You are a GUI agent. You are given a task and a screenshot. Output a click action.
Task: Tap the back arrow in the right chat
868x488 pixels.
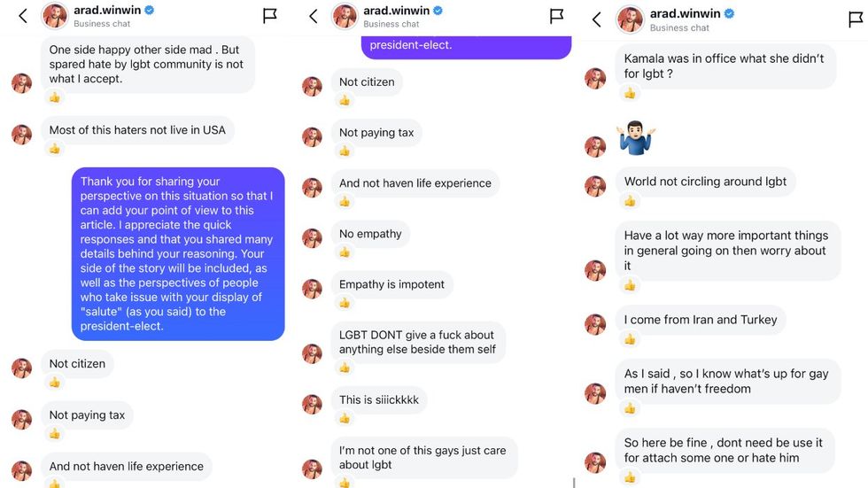597,19
